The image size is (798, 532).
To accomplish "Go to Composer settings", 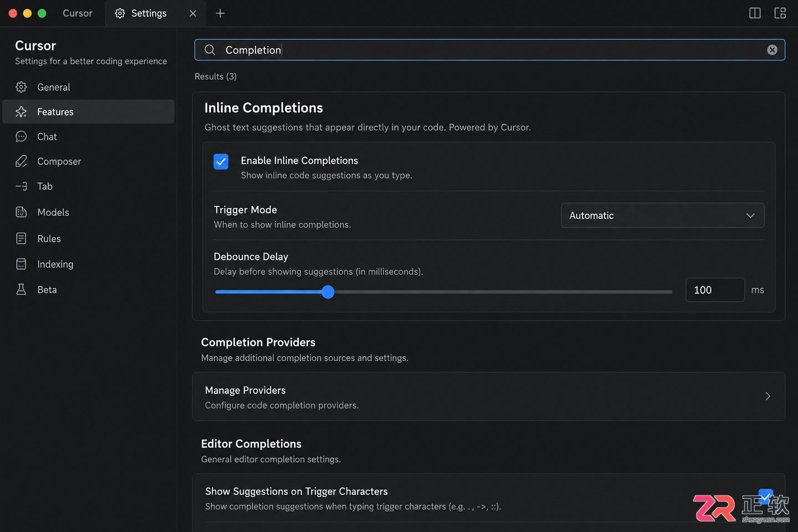I will (x=89, y=161).
